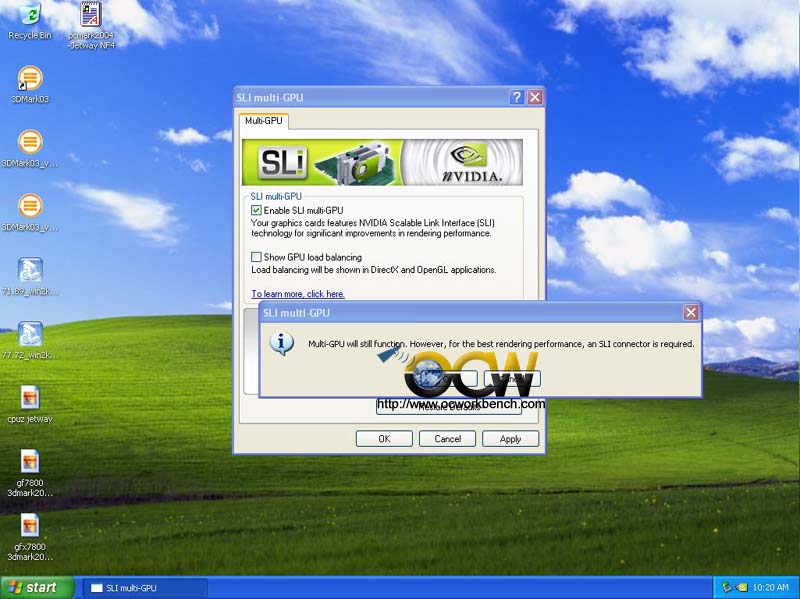This screenshot has width=800, height=599.
Task: Click SLI multi-GPU taskbar button
Action: coord(145,588)
